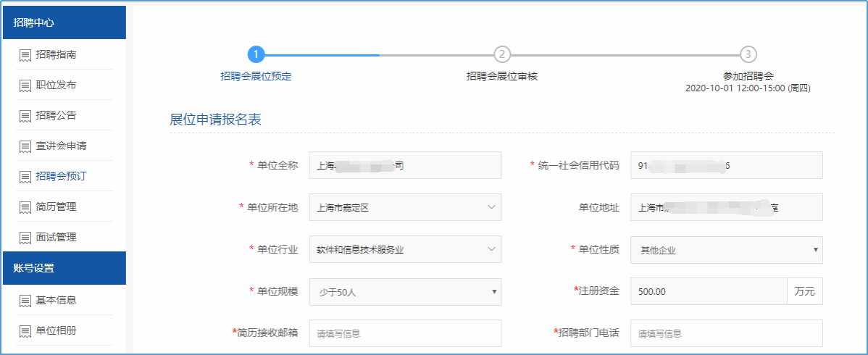868x355 pixels.
Task: Click the icon beside 基本信息
Action: pyautogui.click(x=25, y=301)
